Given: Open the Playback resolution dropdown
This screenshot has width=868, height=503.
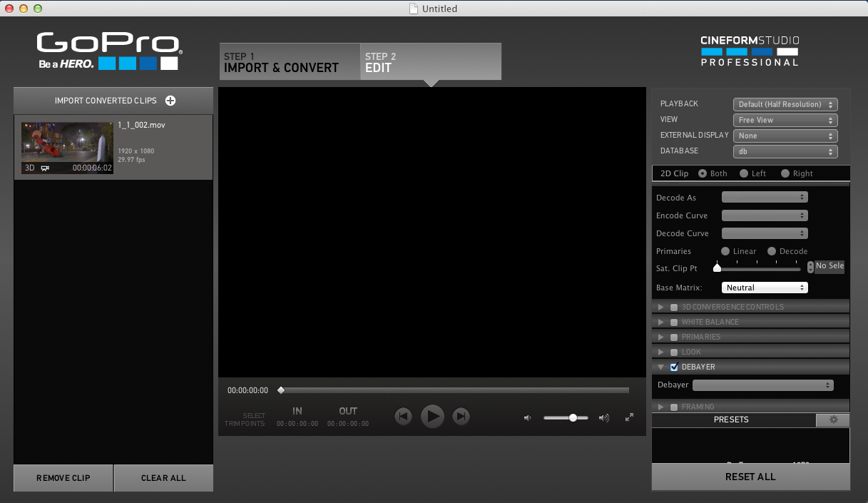Looking at the screenshot, I should (785, 105).
